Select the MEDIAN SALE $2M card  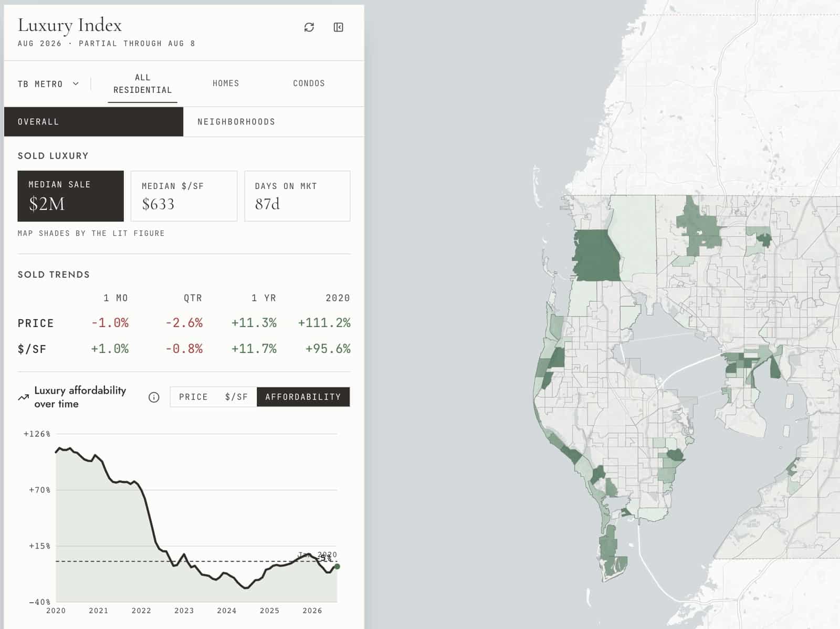coord(71,196)
